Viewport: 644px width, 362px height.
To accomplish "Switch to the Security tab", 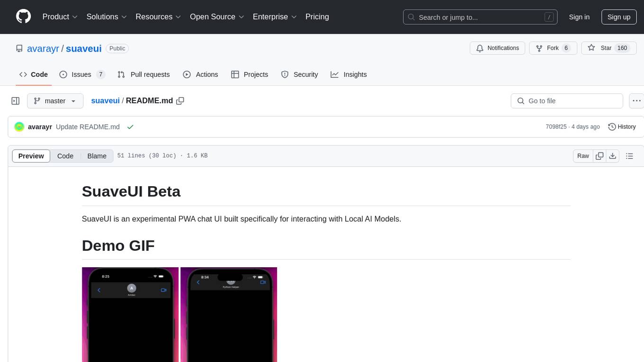I will point(299,74).
